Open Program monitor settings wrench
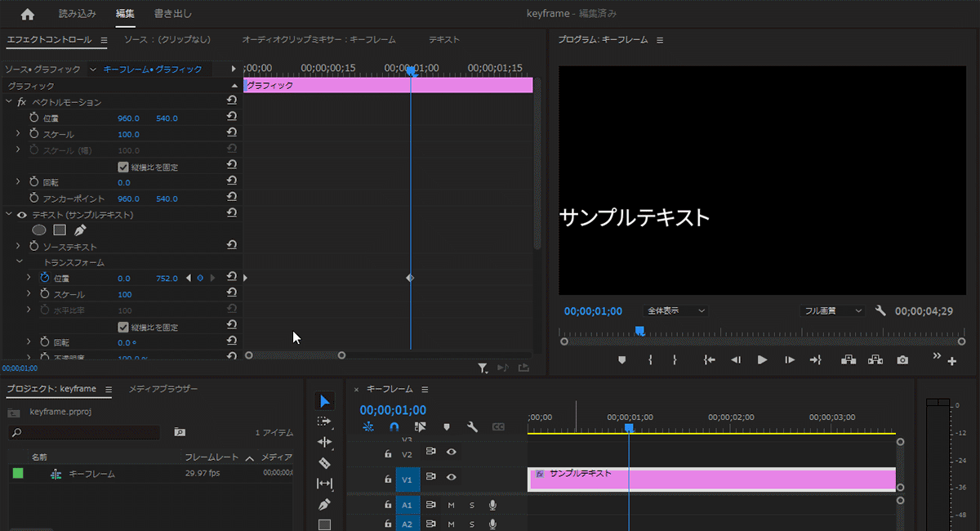Screen dimensions: 980x531 pyautogui.click(x=880, y=310)
